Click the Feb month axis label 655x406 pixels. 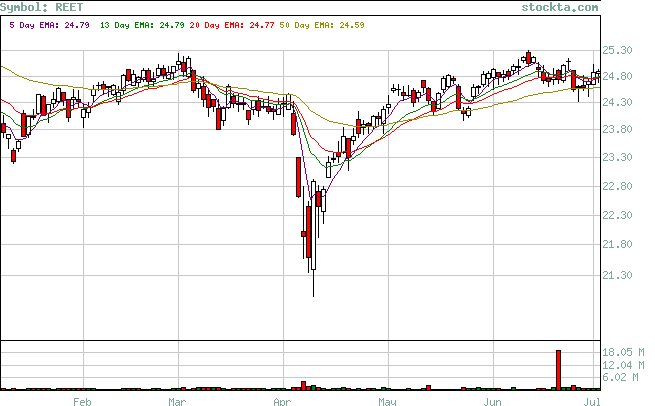[x=82, y=402]
